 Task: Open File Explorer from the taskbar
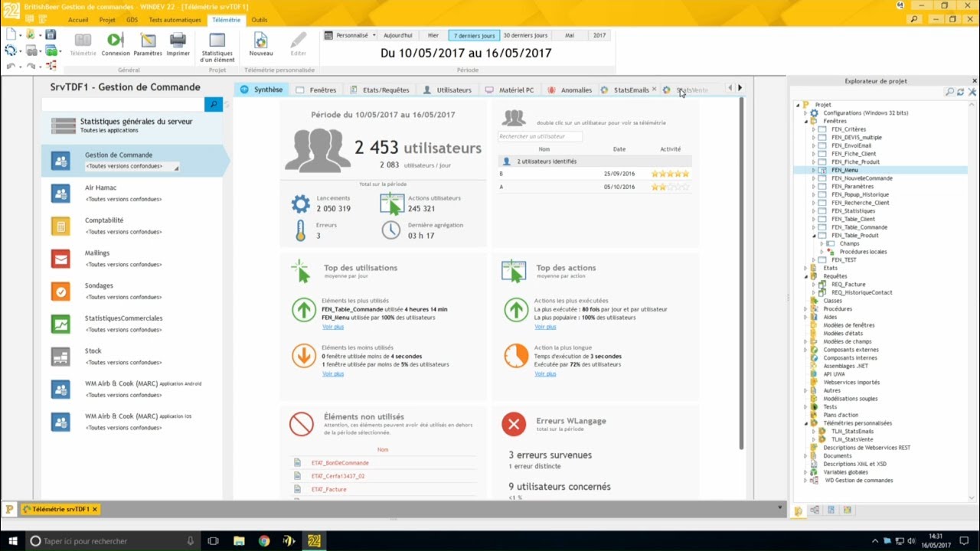tap(239, 541)
